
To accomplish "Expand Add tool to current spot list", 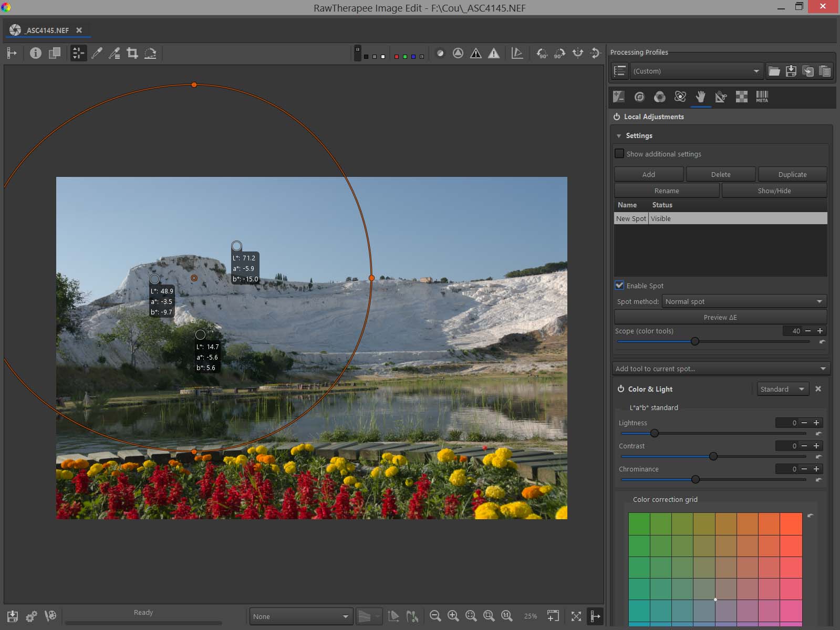I will (x=721, y=369).
